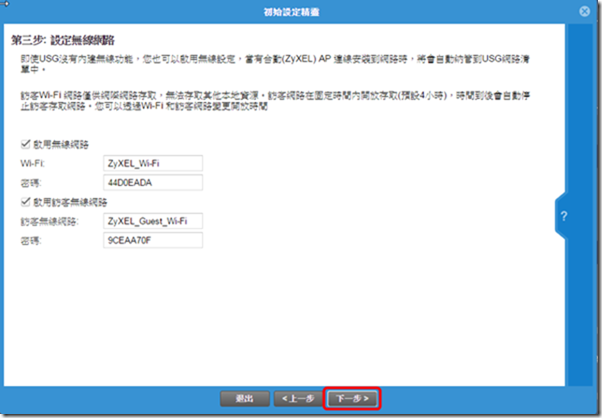Screen dimensions: 602x418
Task: Edit the Wi-Fi name field ZyXEL_Wi-Fi
Action: (x=153, y=163)
